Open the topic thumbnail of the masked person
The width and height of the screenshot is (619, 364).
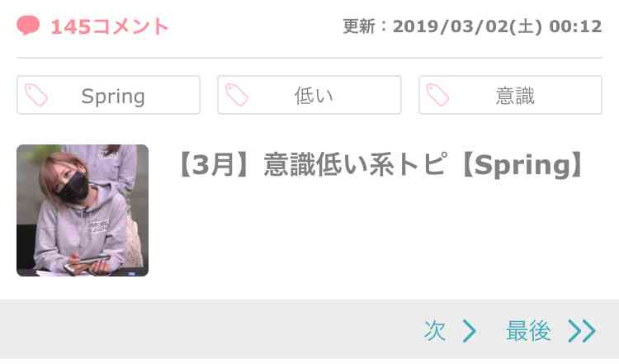(x=83, y=210)
